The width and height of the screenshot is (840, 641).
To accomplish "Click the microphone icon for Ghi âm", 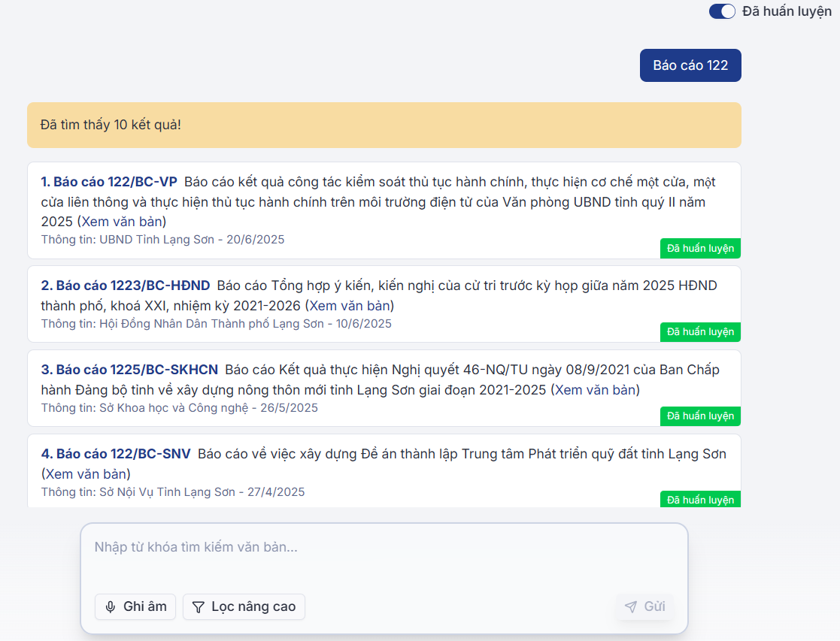I will [111, 606].
